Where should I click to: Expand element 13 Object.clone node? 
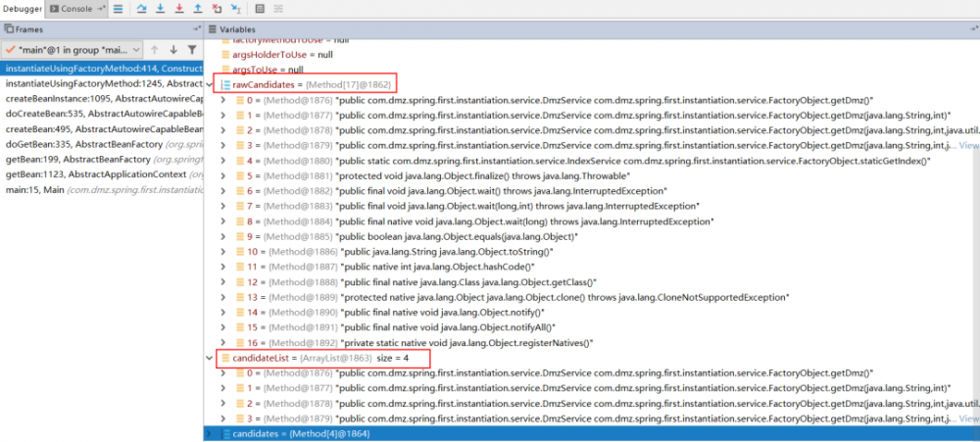tap(224, 297)
